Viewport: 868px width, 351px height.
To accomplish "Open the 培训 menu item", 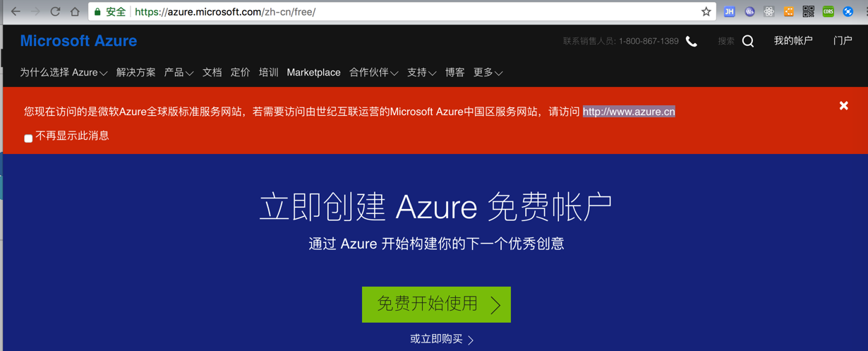I will point(268,73).
